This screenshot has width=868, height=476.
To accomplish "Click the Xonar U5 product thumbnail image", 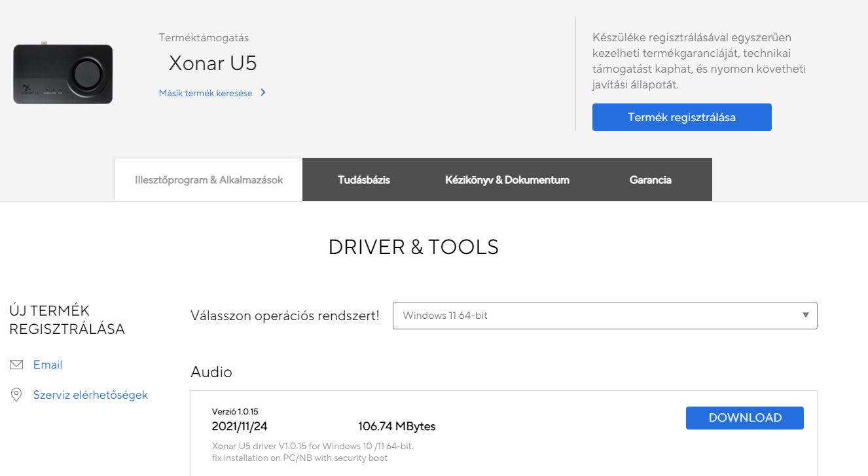I will click(x=63, y=73).
